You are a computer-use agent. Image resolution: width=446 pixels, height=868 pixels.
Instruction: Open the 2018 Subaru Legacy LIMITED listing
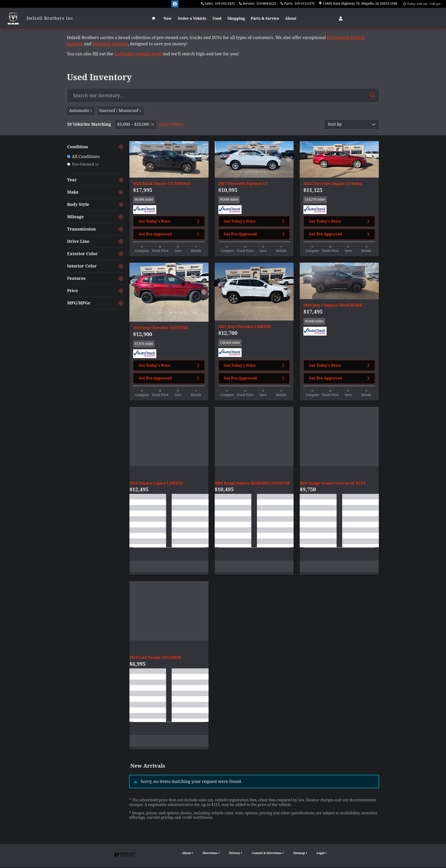156,483
